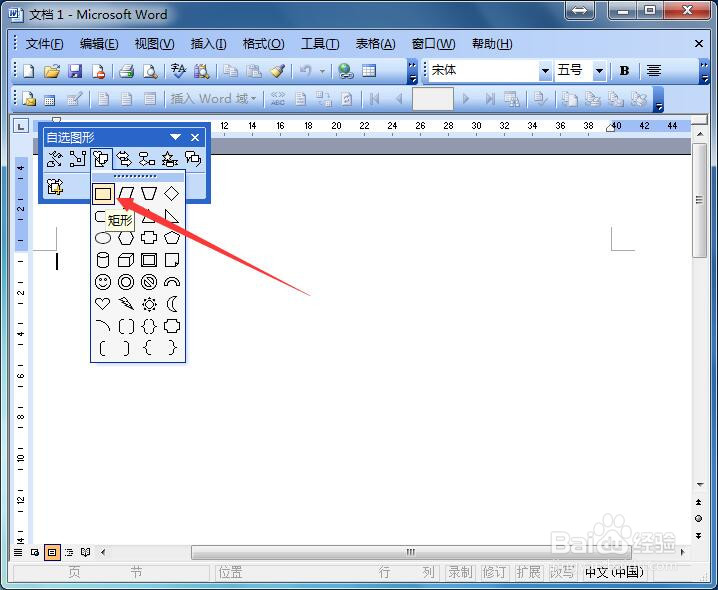
Task: Open the 表格(A) menu
Action: tap(375, 44)
